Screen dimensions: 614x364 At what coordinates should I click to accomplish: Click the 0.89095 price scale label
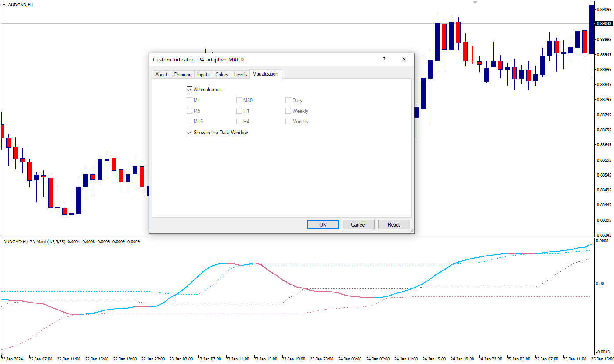pos(605,10)
